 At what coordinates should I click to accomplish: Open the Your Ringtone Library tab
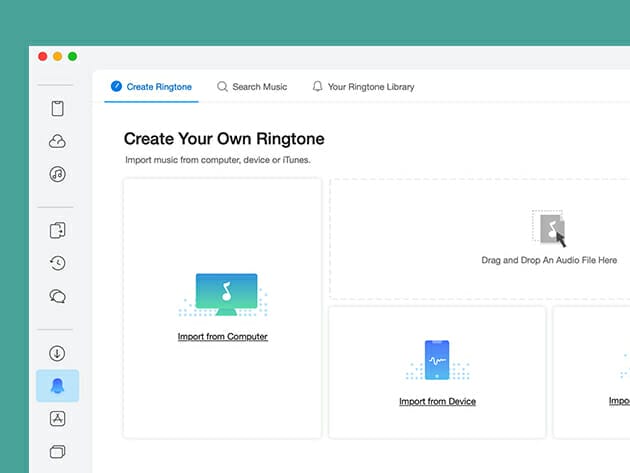click(x=363, y=87)
